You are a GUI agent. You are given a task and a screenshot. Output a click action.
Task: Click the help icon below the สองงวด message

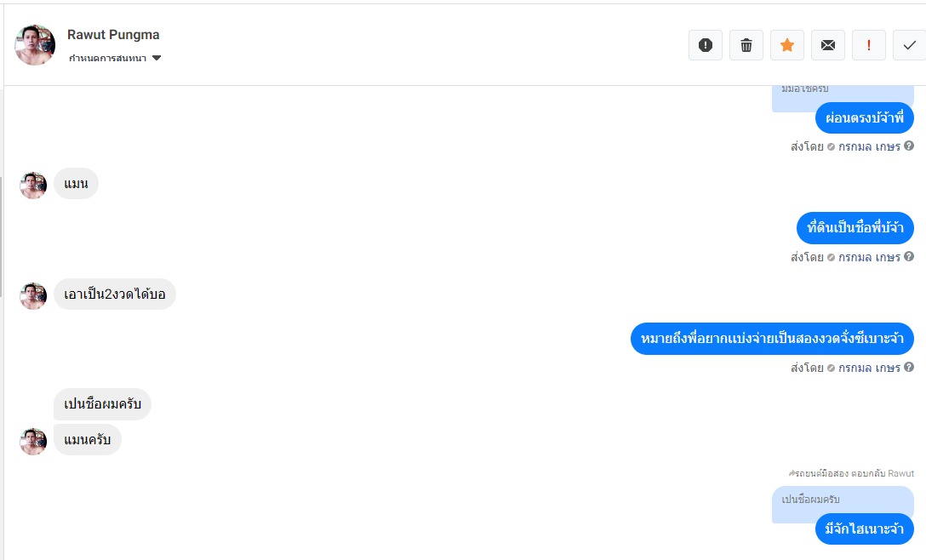coord(909,367)
